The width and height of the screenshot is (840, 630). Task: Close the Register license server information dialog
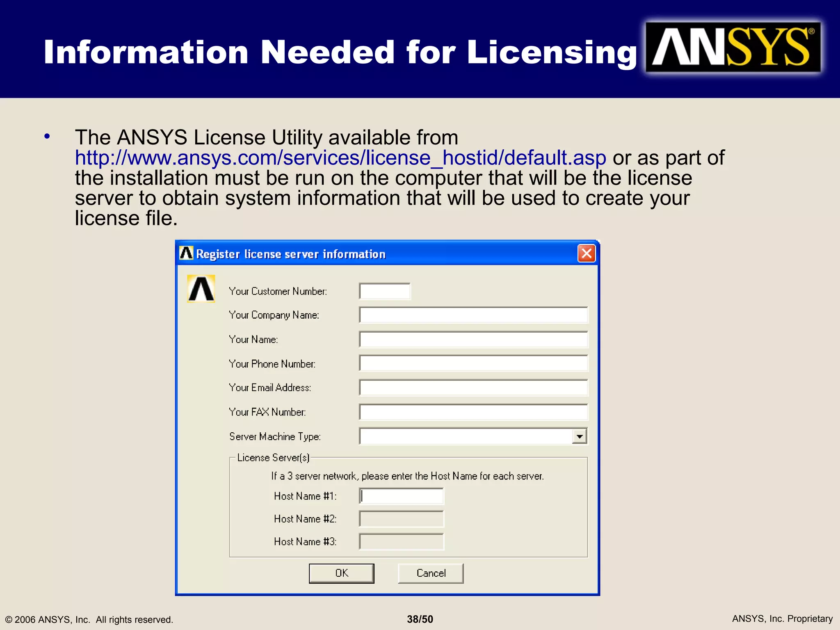587,253
